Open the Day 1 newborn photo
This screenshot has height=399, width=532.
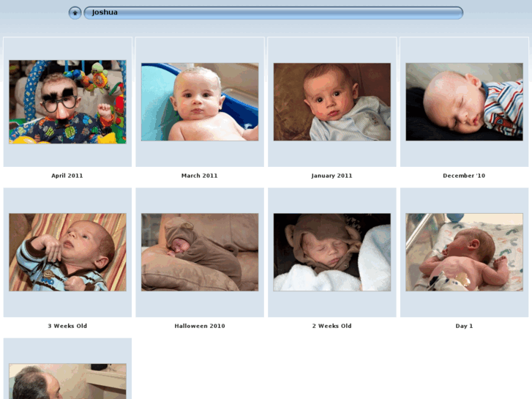(464, 252)
